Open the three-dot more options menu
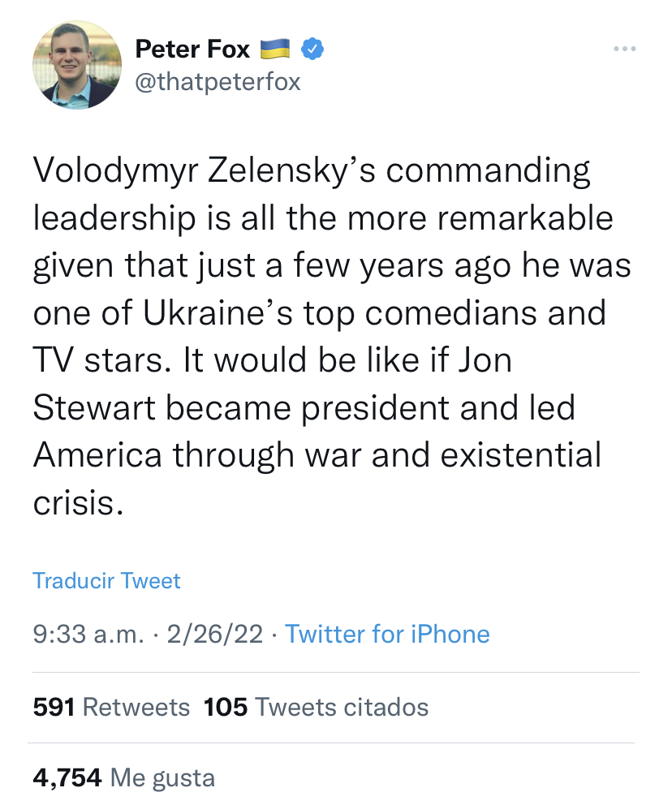This screenshot has width=672, height=805. pos(624,50)
